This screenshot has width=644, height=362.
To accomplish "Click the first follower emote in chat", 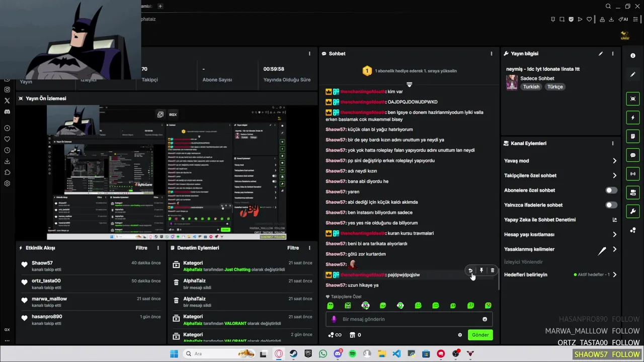I will click(x=330, y=306).
